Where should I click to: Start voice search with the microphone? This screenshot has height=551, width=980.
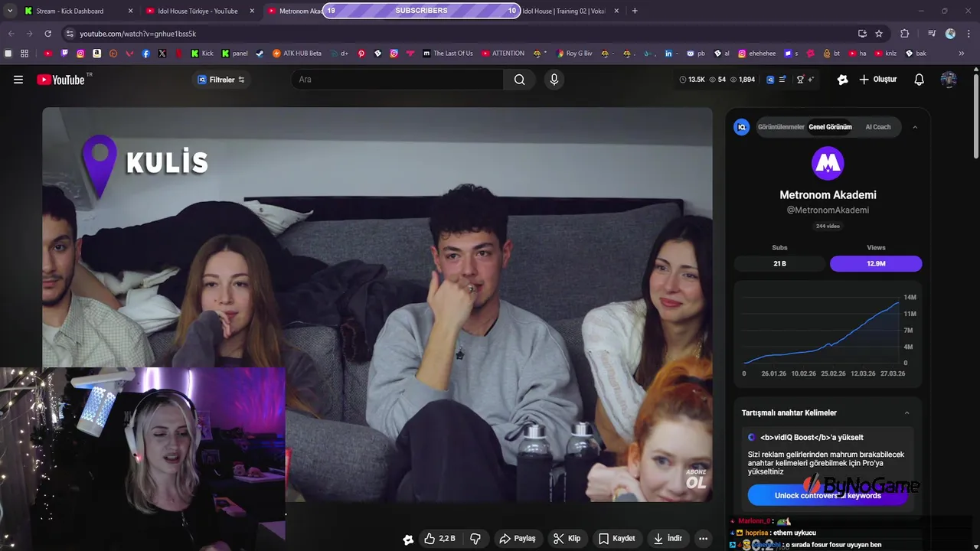coord(554,80)
